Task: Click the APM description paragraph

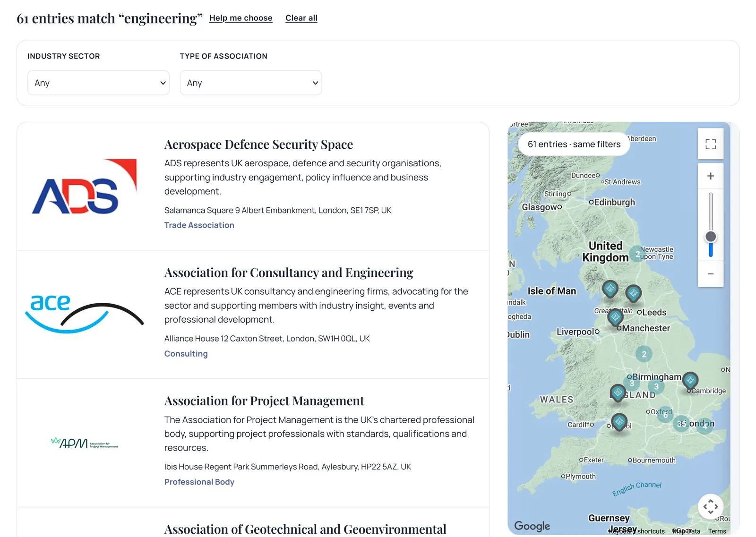Action: (x=319, y=434)
